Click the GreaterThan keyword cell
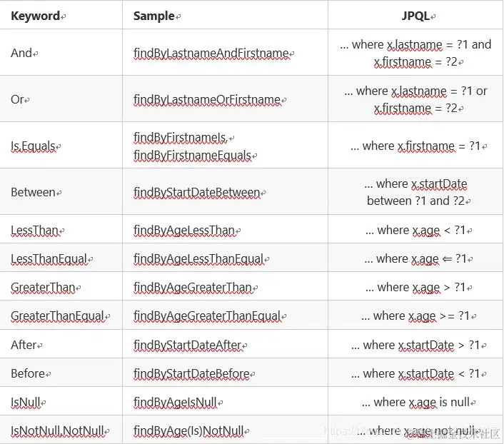 tap(43, 288)
